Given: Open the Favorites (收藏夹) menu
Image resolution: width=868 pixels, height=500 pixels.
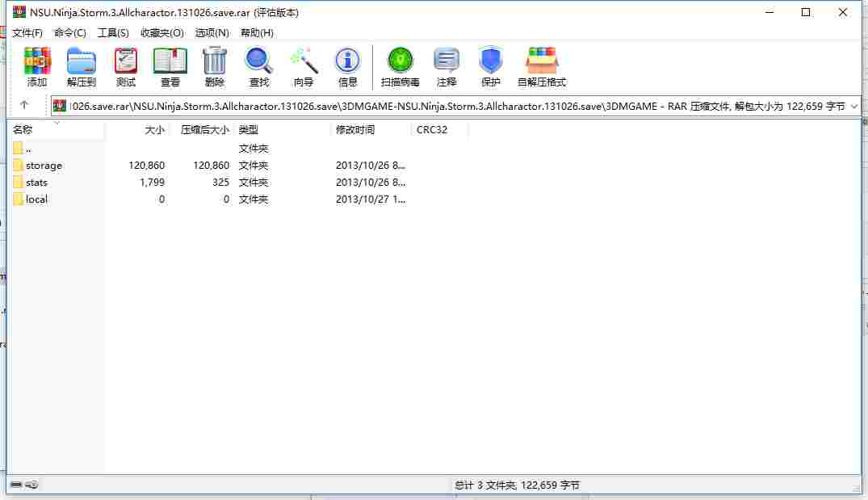Looking at the screenshot, I should [162, 32].
